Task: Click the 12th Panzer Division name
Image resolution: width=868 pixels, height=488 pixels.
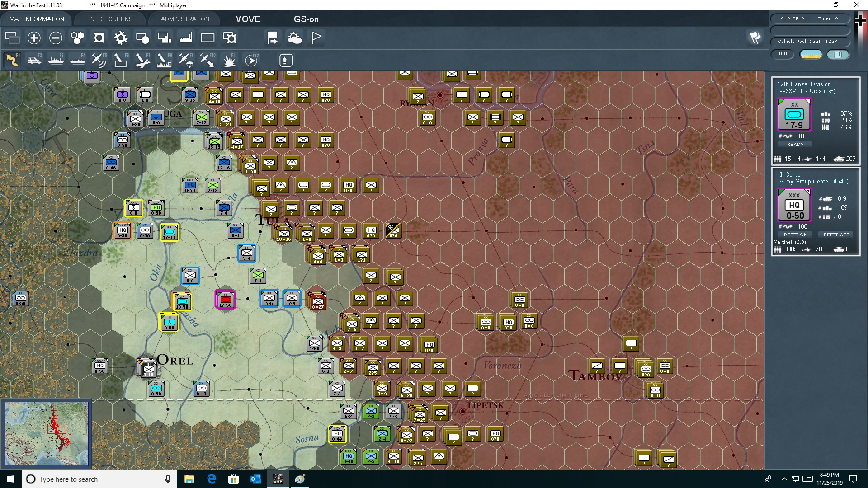Action: [804, 84]
